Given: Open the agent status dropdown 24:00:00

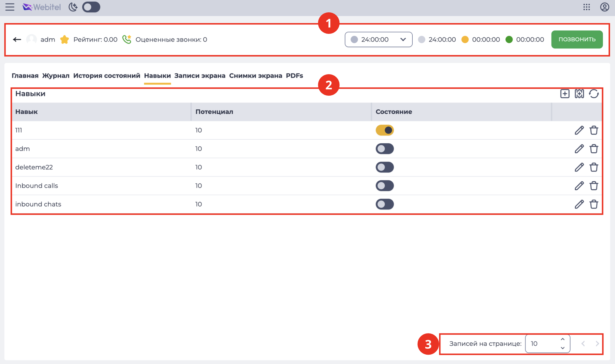Looking at the screenshot, I should point(379,40).
